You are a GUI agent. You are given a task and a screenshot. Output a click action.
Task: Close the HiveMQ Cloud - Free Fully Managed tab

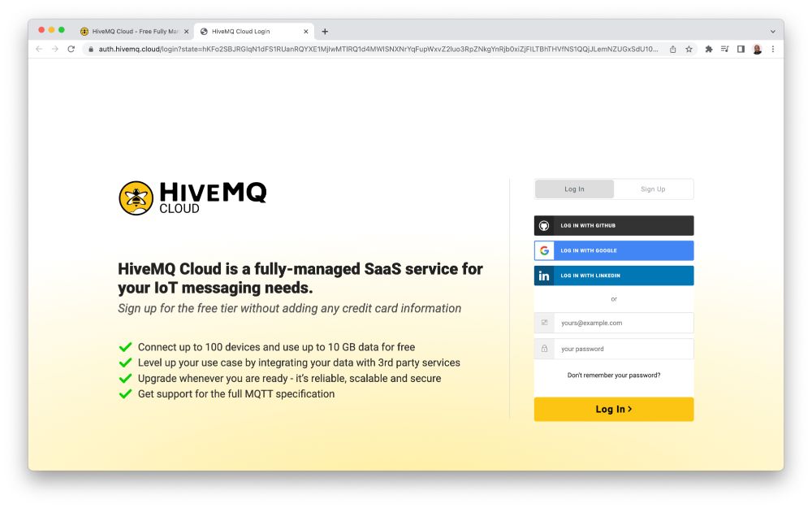click(x=187, y=32)
